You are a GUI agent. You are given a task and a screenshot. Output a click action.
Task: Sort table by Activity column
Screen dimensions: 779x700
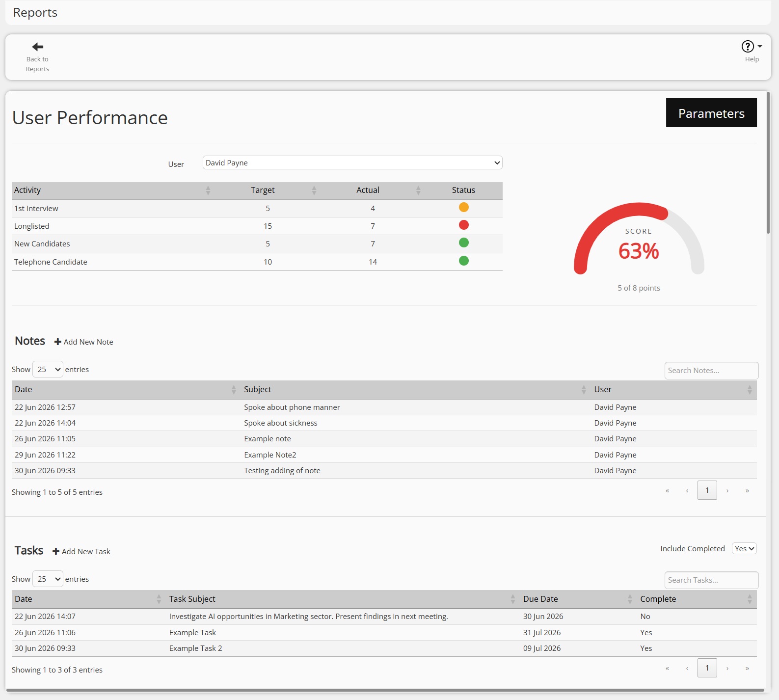coord(112,190)
